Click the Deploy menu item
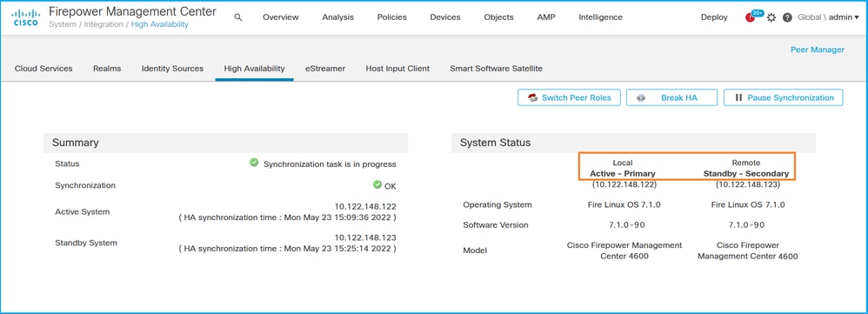868x314 pixels. tap(714, 17)
